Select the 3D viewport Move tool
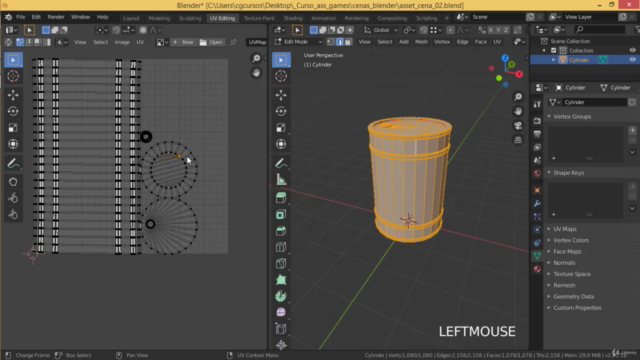The image size is (640, 360). tap(281, 95)
